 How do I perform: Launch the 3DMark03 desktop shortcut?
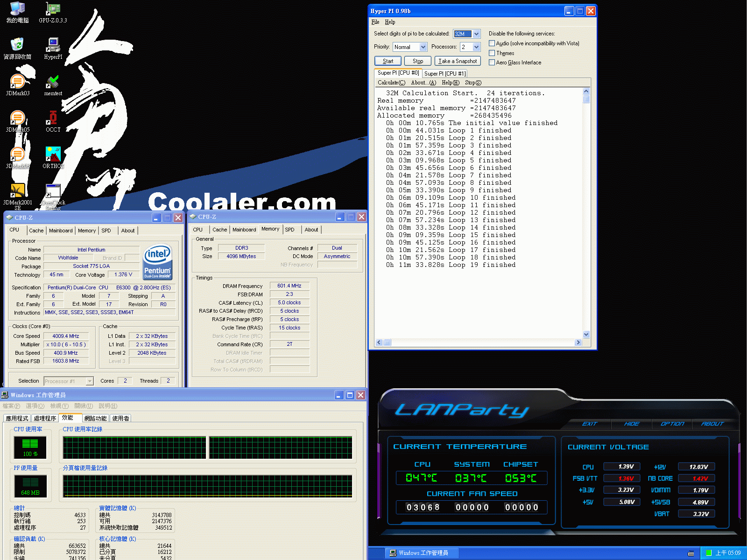click(x=18, y=85)
